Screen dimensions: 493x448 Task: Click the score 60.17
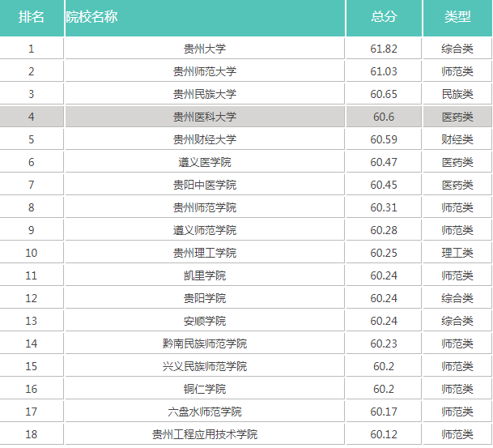coord(384,412)
